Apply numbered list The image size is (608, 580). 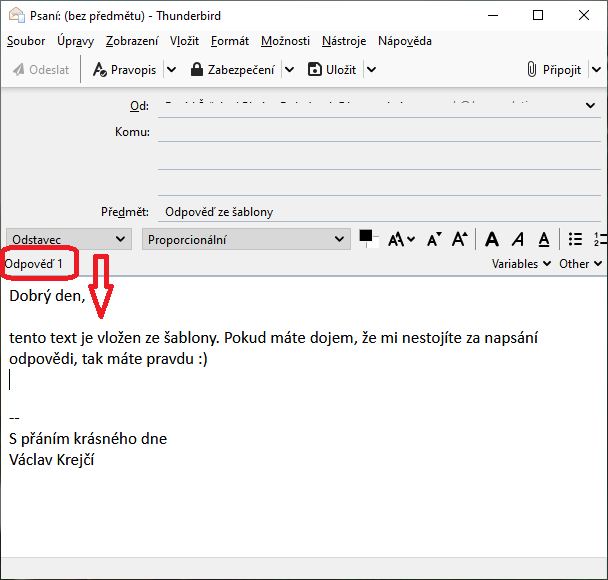pyautogui.click(x=599, y=239)
